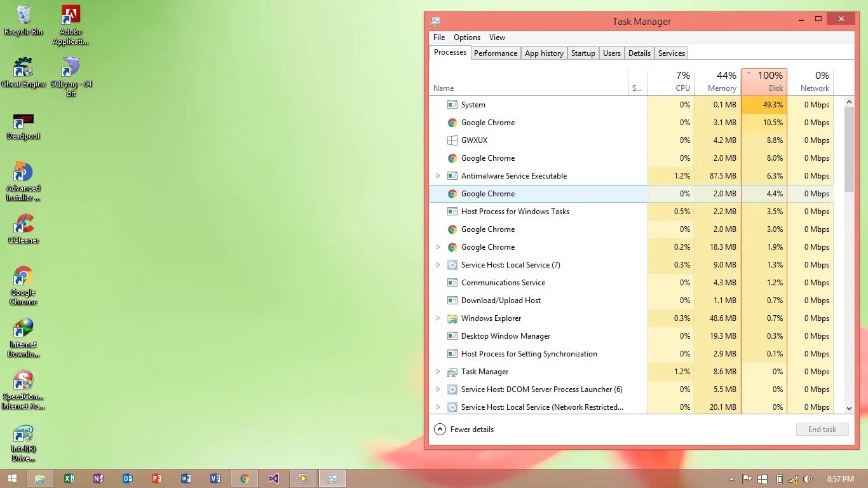Click the GWXUX process icon
The height and width of the screenshot is (488, 868).
(x=452, y=140)
